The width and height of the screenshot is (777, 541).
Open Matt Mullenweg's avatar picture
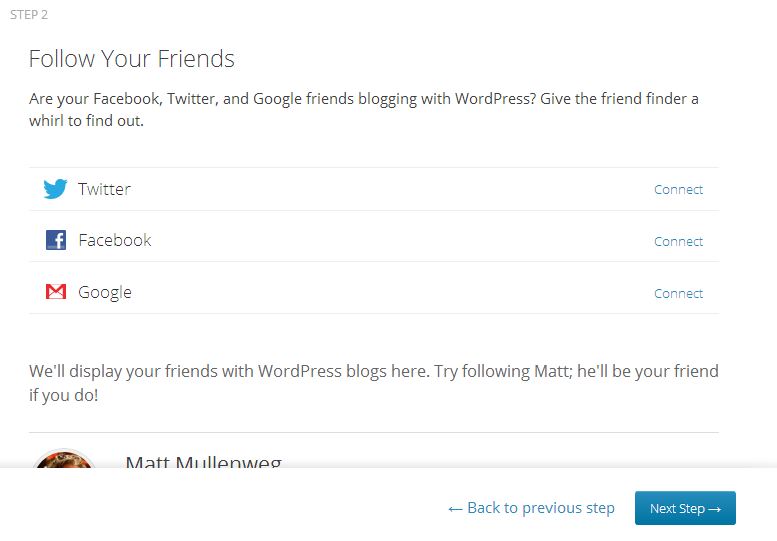pos(63,458)
